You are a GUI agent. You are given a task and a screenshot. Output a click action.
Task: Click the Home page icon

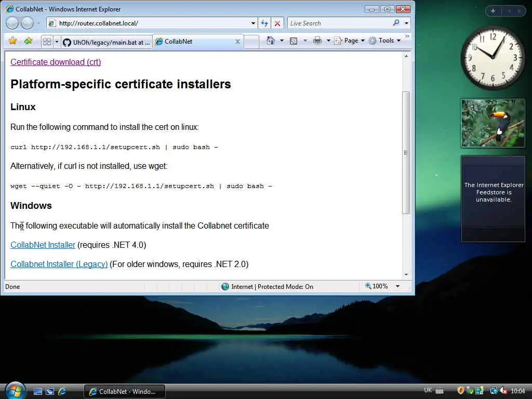(x=270, y=41)
